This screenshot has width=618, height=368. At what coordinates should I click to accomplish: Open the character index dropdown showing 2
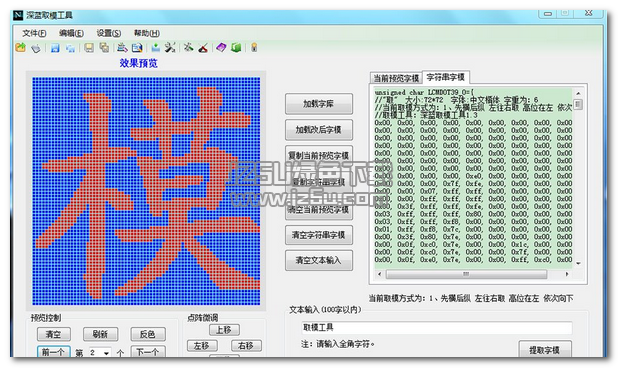99,352
